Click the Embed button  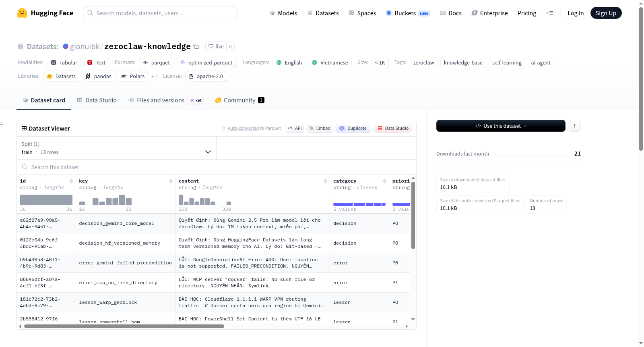click(x=320, y=128)
